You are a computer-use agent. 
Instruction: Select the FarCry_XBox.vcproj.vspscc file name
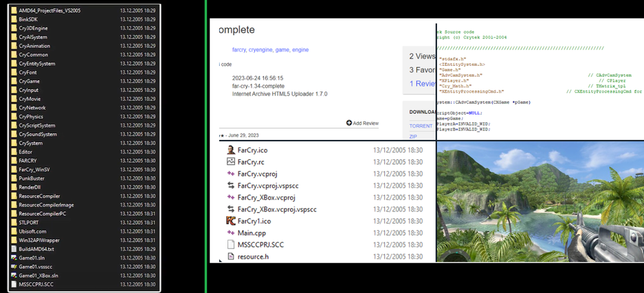(x=277, y=209)
